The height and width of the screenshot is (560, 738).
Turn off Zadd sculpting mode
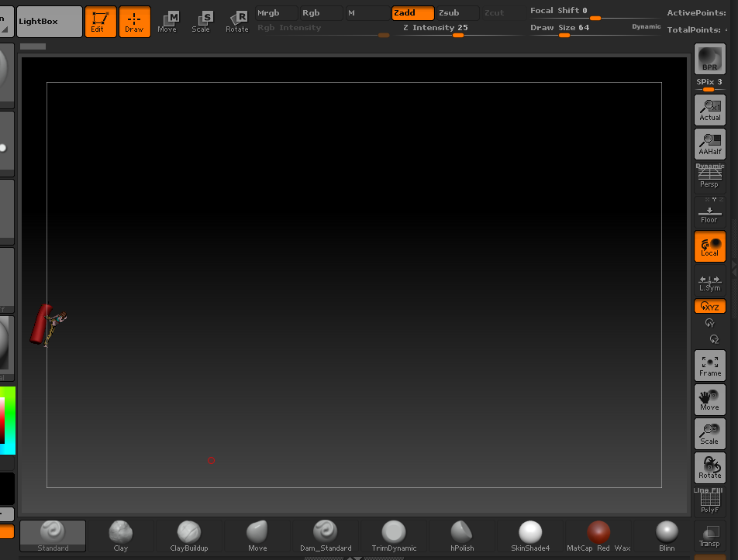pyautogui.click(x=412, y=12)
